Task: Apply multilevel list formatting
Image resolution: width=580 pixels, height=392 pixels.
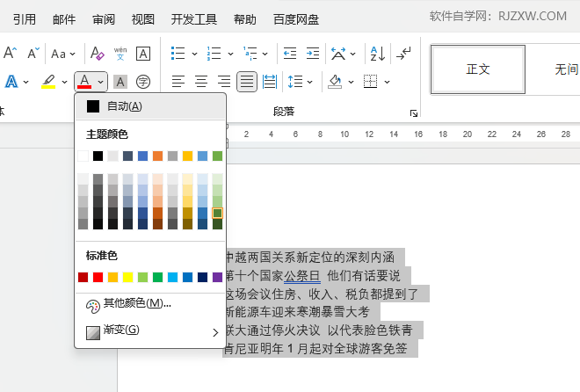Action: pyautogui.click(x=250, y=54)
